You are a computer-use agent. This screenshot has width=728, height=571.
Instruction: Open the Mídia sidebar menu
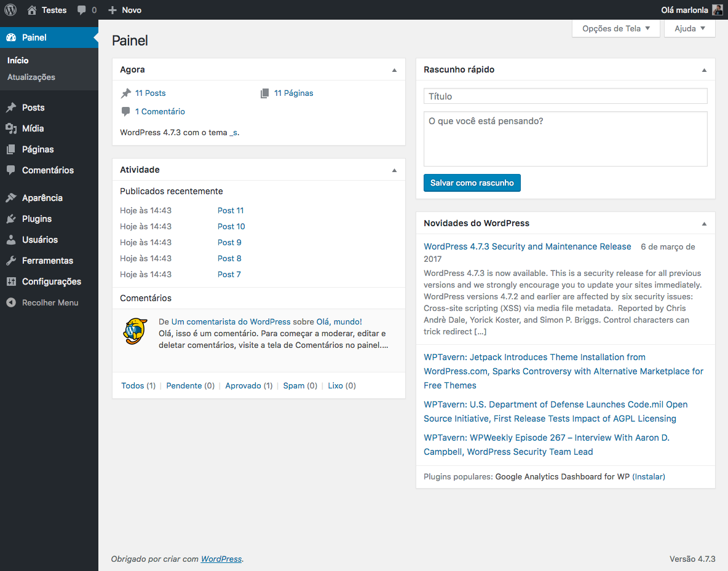[49, 128]
